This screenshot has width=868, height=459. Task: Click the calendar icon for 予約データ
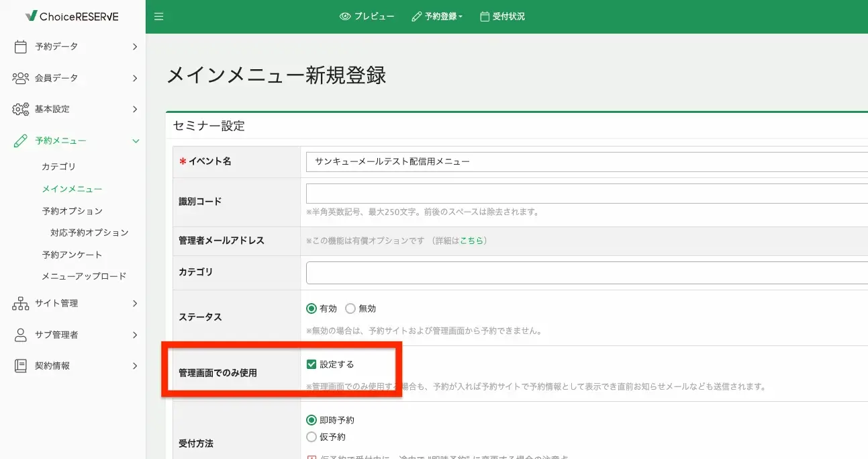pyautogui.click(x=21, y=46)
